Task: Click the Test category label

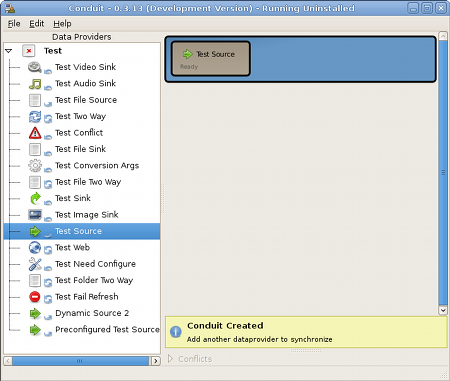Action: click(53, 51)
